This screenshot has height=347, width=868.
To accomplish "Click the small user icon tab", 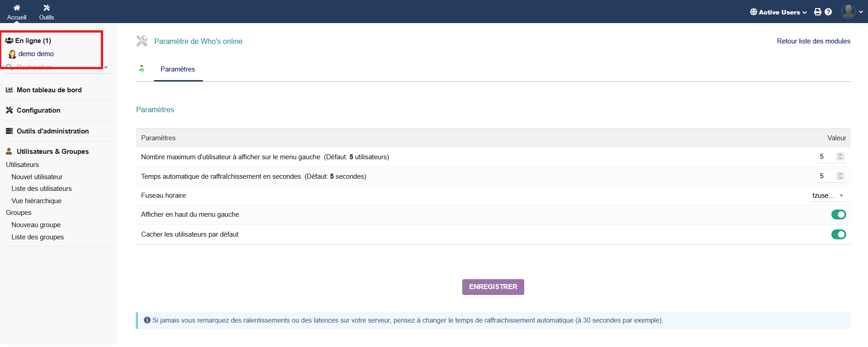I will 142,69.
